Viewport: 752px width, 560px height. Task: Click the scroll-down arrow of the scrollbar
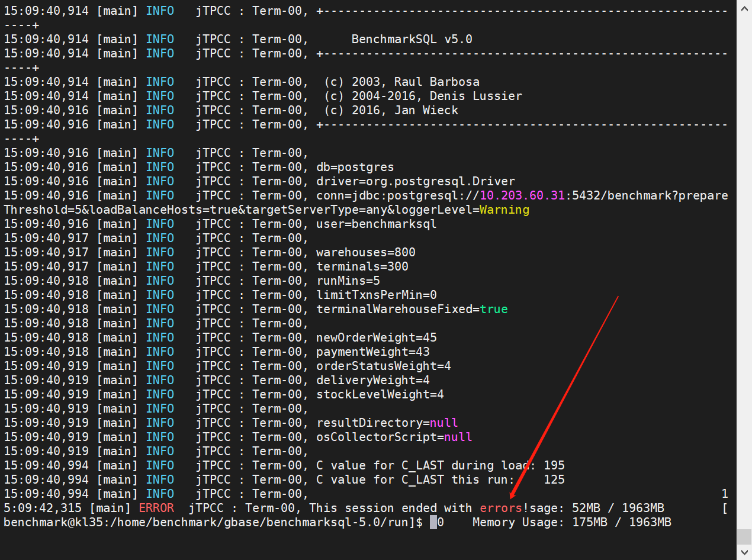coord(744,552)
